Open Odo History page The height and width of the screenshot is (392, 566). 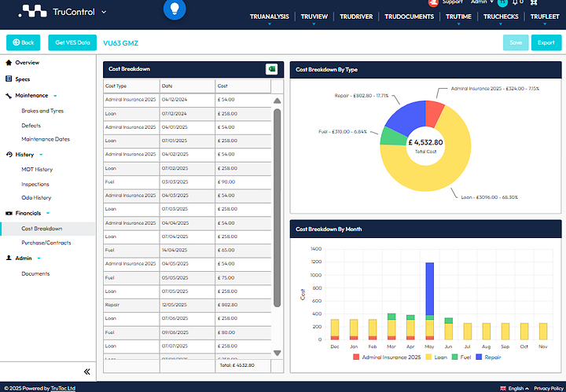click(x=36, y=198)
